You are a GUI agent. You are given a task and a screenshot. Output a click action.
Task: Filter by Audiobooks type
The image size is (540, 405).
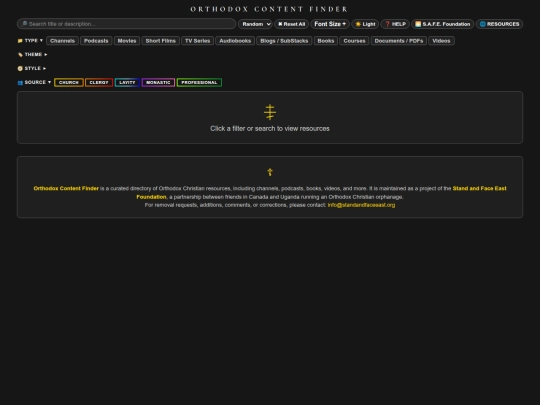pyautogui.click(x=235, y=41)
